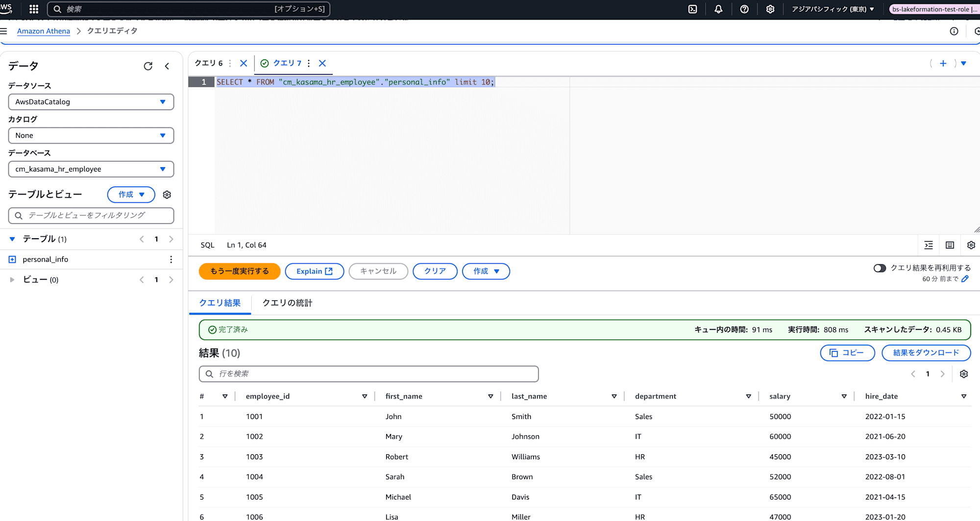Go to previous views page

(x=142, y=280)
